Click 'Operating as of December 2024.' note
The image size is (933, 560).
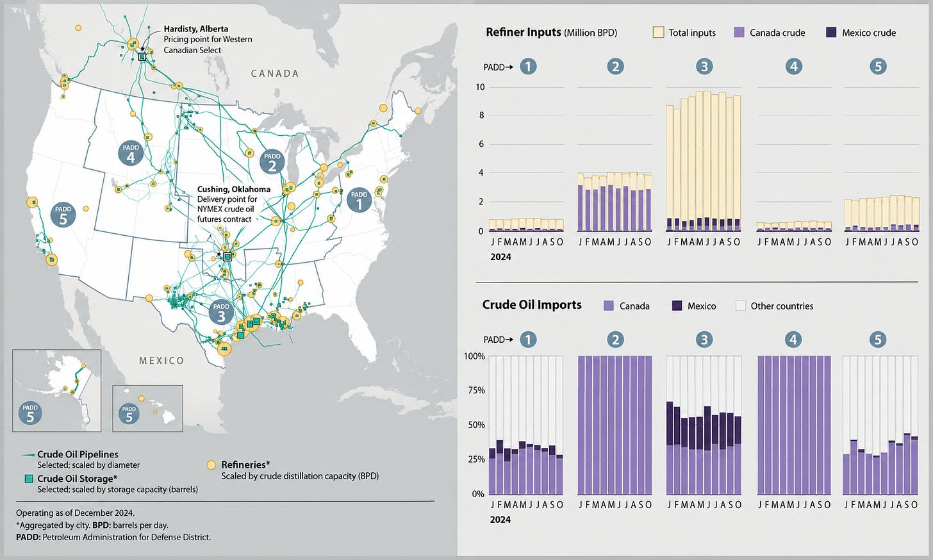pos(75,513)
